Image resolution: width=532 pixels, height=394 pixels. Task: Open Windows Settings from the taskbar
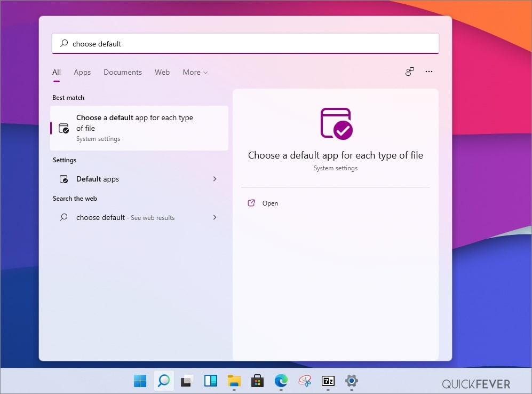[351, 381]
